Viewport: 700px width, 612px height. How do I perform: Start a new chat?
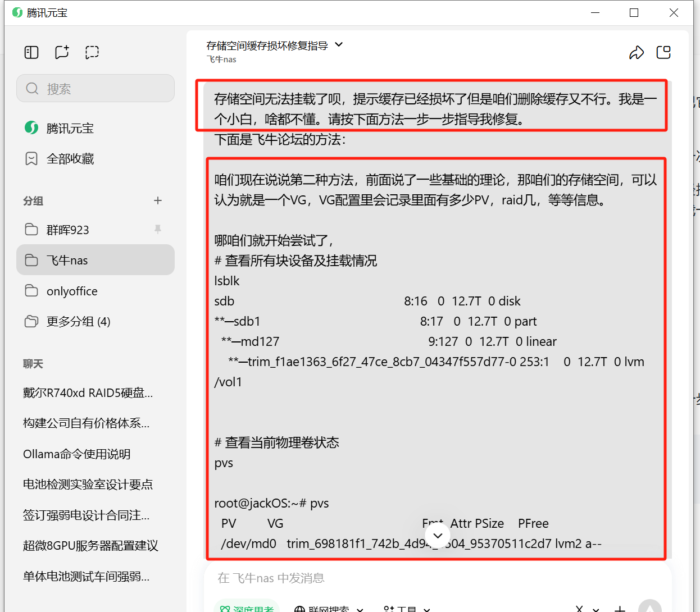pyautogui.click(x=61, y=52)
